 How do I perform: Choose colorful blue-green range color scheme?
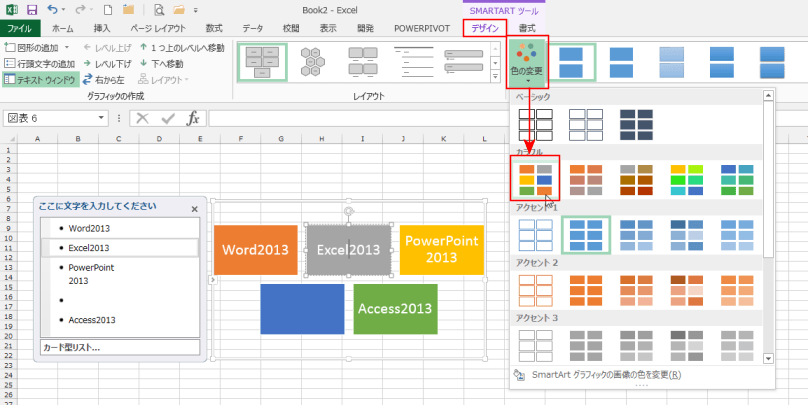pos(737,180)
